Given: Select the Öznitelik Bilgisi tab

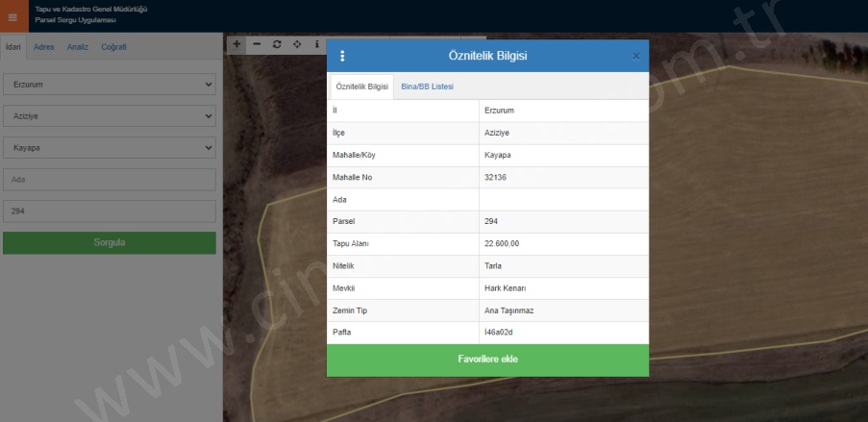Looking at the screenshot, I should point(361,87).
